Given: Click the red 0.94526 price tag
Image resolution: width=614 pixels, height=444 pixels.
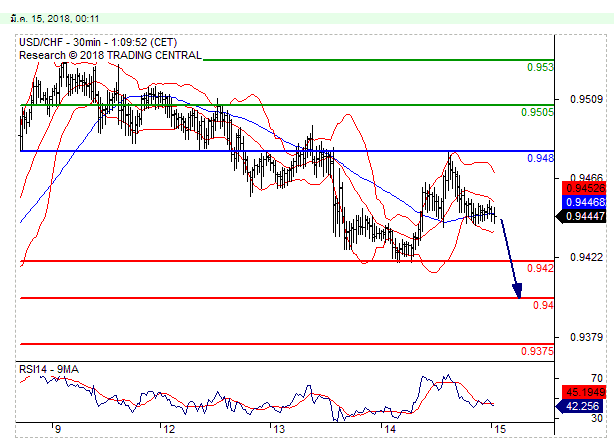Looking at the screenshot, I should pyautogui.click(x=584, y=188).
